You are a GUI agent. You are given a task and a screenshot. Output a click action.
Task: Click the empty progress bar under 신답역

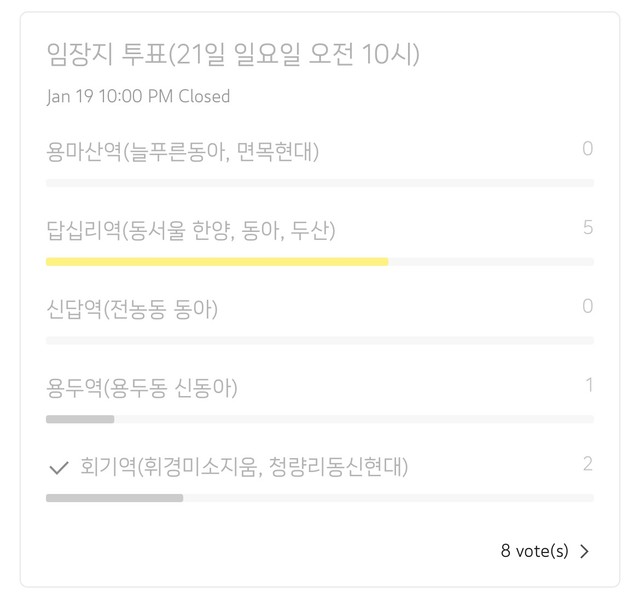[320, 340]
